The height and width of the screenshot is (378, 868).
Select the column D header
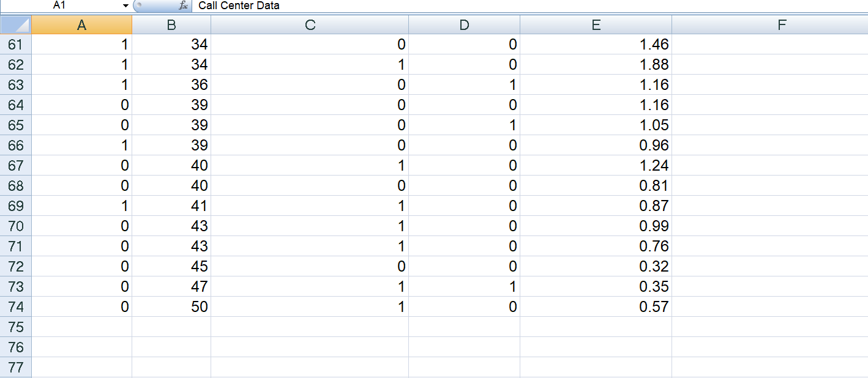(463, 25)
